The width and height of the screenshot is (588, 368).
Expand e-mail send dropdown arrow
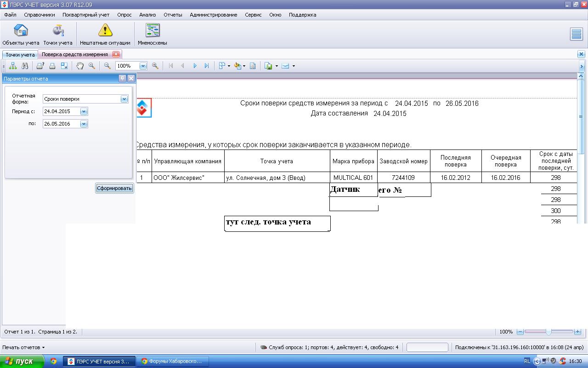[x=294, y=66]
